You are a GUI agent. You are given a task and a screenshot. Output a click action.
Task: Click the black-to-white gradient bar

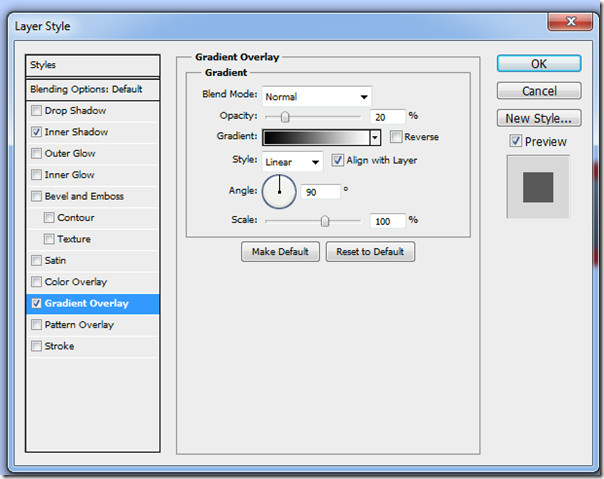[x=316, y=137]
